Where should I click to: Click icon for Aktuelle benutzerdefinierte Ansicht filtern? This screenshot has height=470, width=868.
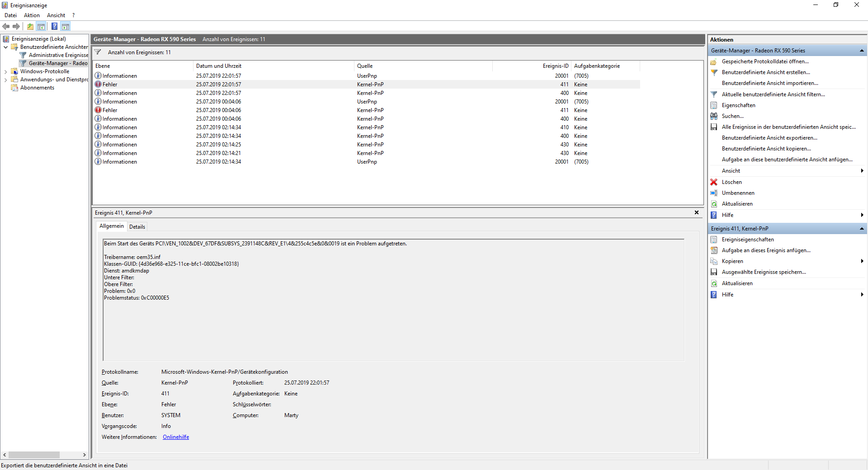[714, 94]
